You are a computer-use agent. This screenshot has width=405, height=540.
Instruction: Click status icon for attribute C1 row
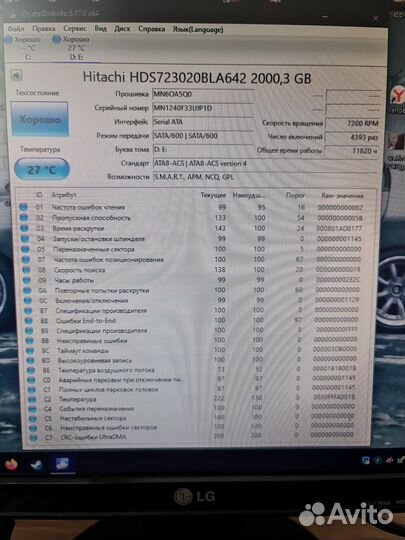pyautogui.click(x=32, y=390)
